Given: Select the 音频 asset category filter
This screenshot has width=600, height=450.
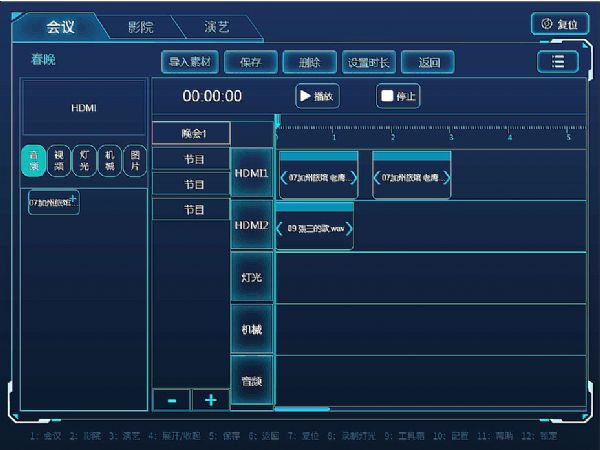Looking at the screenshot, I should tap(33, 160).
